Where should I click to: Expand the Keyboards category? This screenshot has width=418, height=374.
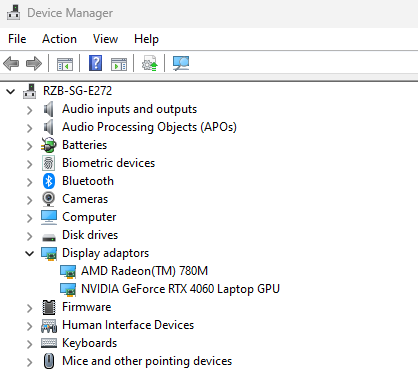30,344
